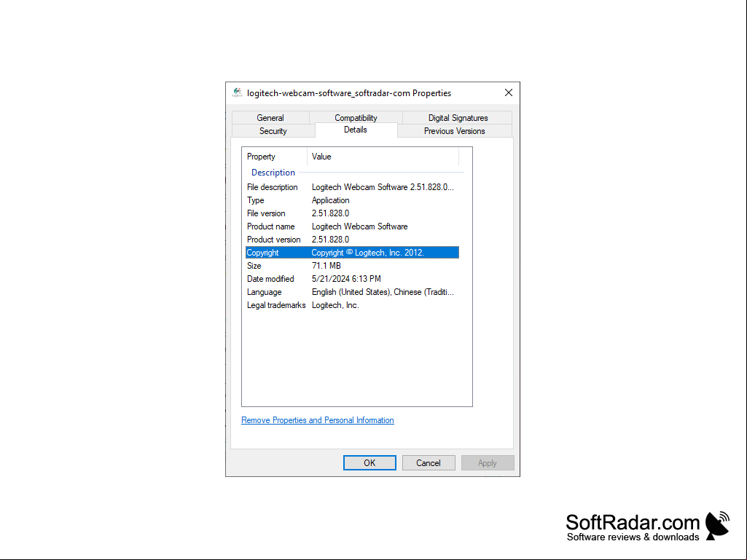The height and width of the screenshot is (560, 747).
Task: Select the Type property row
Action: pos(352,200)
